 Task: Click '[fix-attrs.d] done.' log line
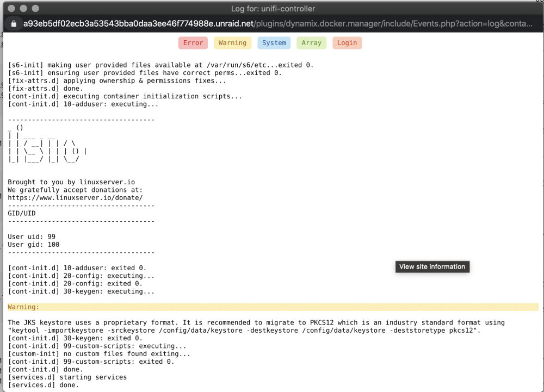point(46,89)
